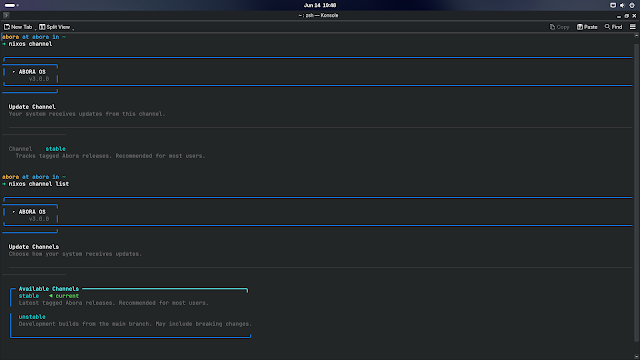This screenshot has width=640, height=360.
Task: Click the 'Available Channels' box title
Action: coord(49,289)
